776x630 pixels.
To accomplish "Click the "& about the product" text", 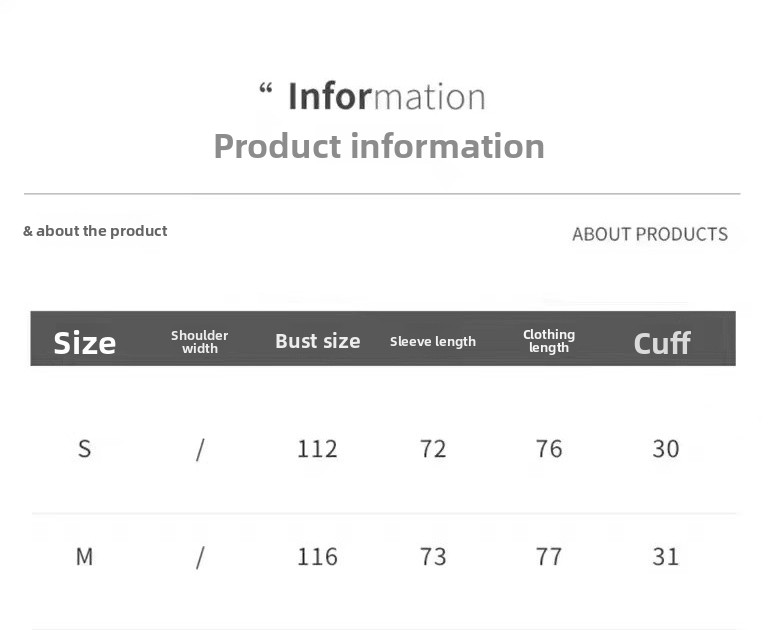I will pyautogui.click(x=95, y=231).
